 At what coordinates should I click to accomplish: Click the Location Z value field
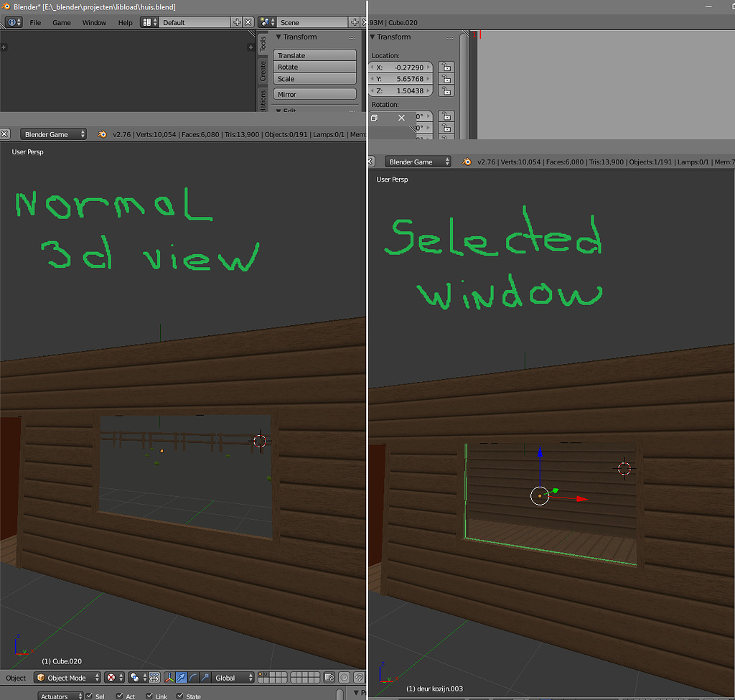(x=401, y=91)
